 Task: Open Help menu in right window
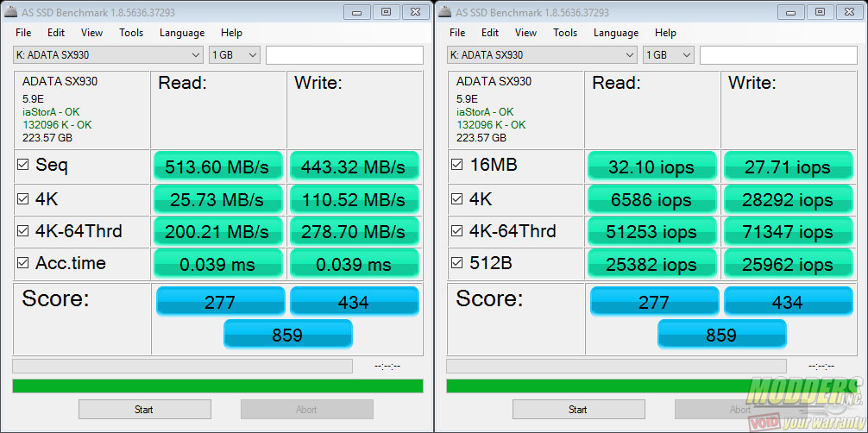point(665,33)
